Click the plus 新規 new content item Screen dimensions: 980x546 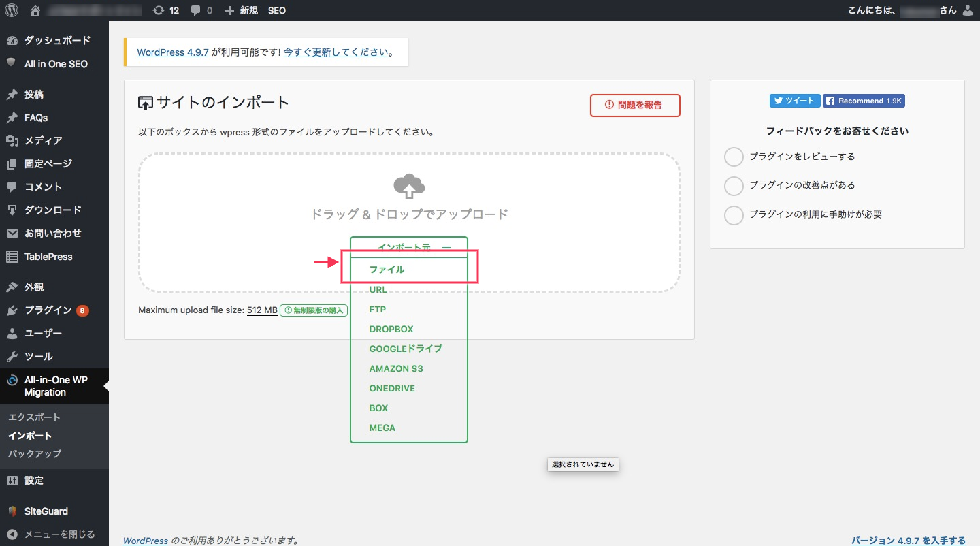click(241, 10)
